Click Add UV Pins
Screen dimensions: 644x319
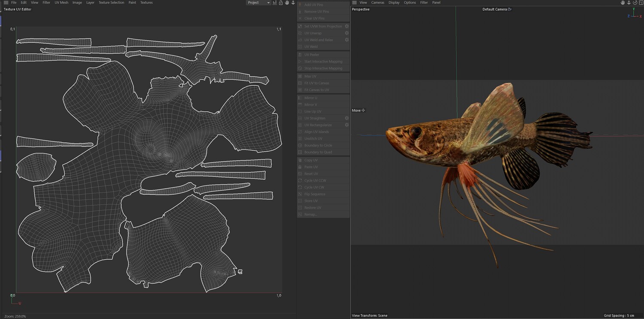pos(323,5)
